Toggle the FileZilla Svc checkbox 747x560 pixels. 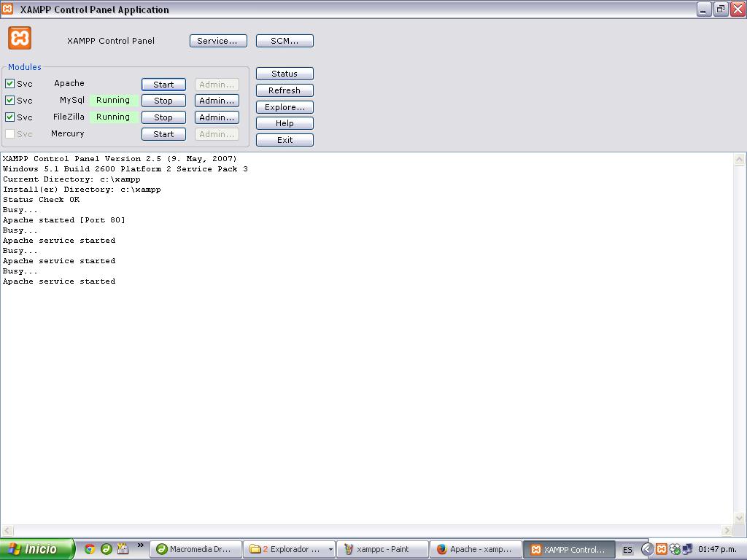[9, 117]
